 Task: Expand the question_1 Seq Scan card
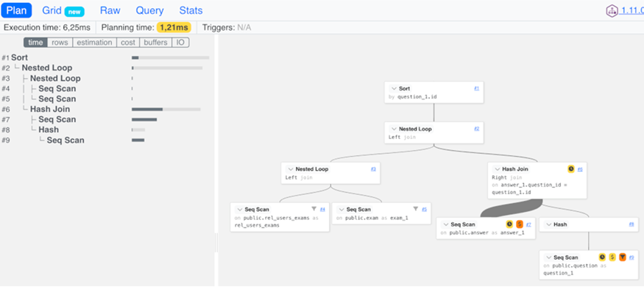[x=548, y=258]
